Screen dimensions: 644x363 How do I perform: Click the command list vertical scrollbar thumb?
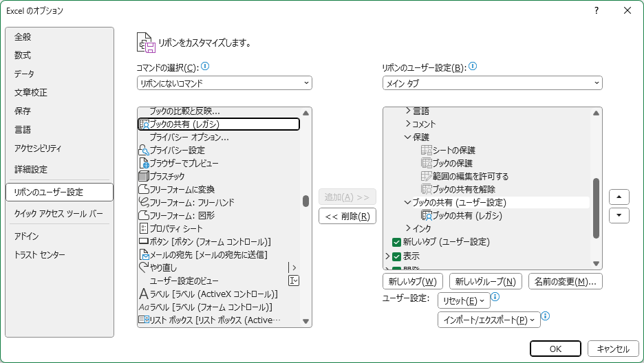[305, 201]
